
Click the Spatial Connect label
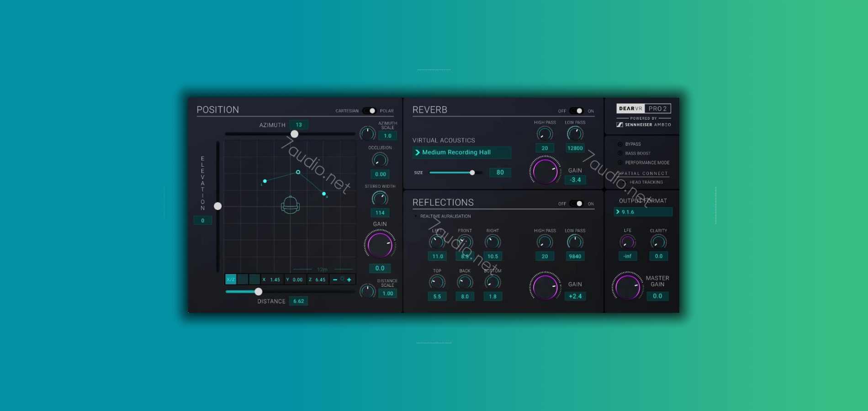643,174
